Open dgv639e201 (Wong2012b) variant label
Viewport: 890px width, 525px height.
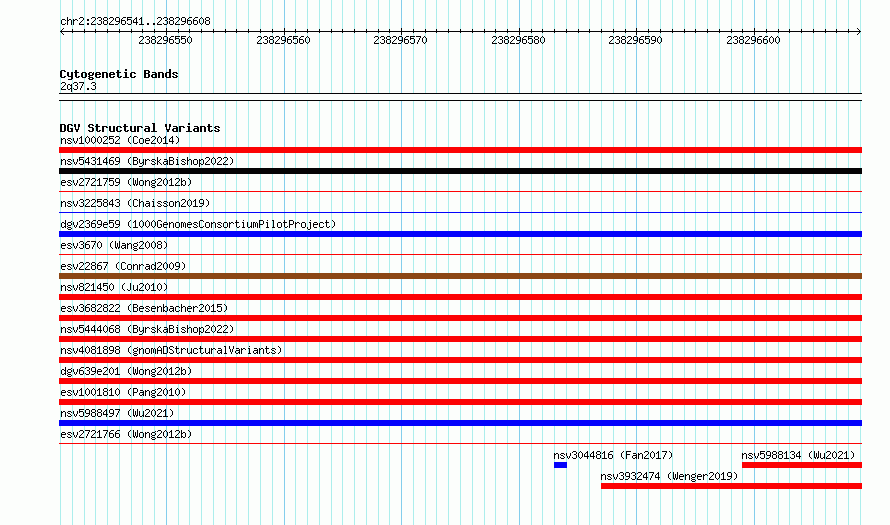[126, 371]
